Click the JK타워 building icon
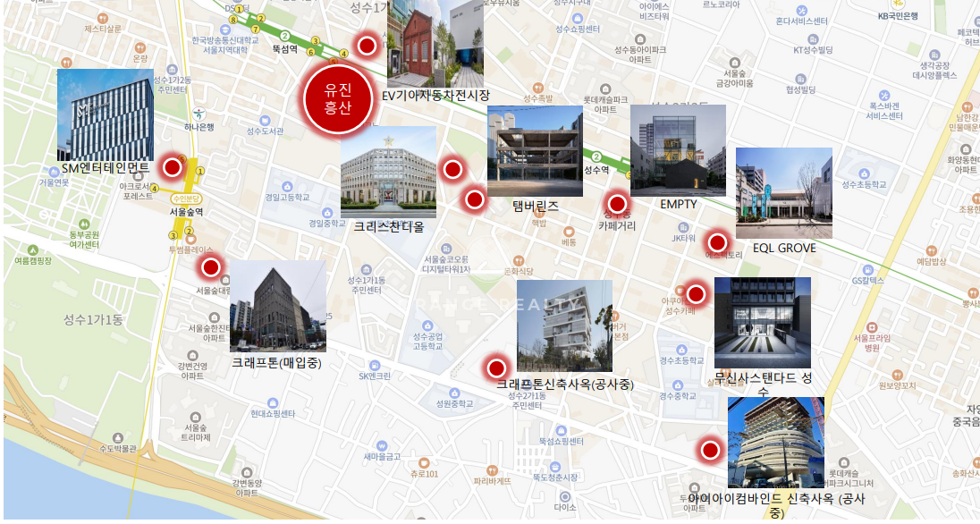This screenshot has width=980, height=524. tap(683, 228)
